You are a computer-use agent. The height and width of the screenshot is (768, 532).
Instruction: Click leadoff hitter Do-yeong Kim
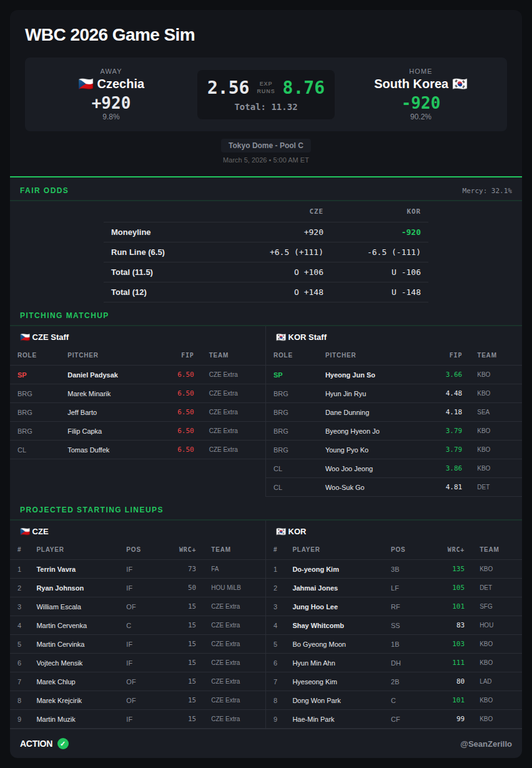coord(315,569)
